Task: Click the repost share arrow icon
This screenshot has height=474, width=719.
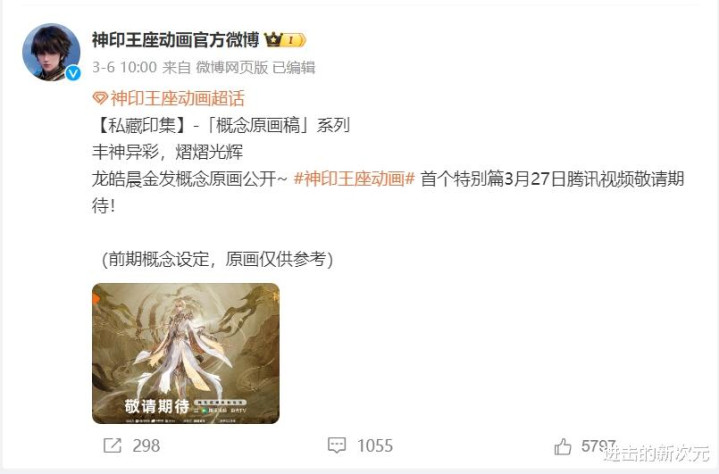Action: (112, 445)
